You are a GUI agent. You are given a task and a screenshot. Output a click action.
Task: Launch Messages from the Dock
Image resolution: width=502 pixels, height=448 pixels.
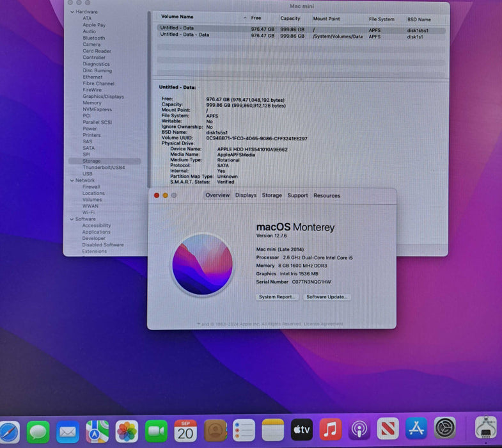coord(38,432)
